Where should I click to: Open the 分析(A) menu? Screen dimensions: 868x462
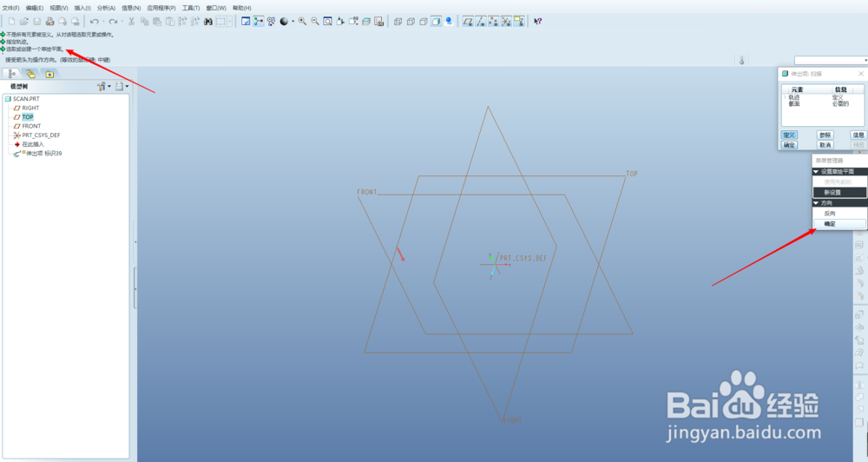point(106,8)
